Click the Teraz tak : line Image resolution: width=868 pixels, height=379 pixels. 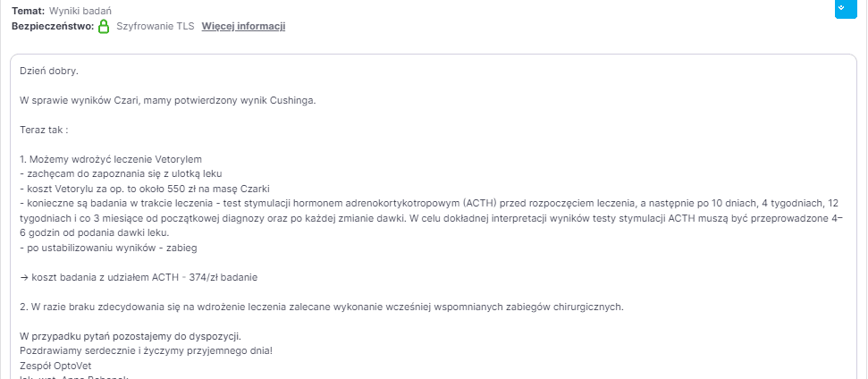click(44, 130)
